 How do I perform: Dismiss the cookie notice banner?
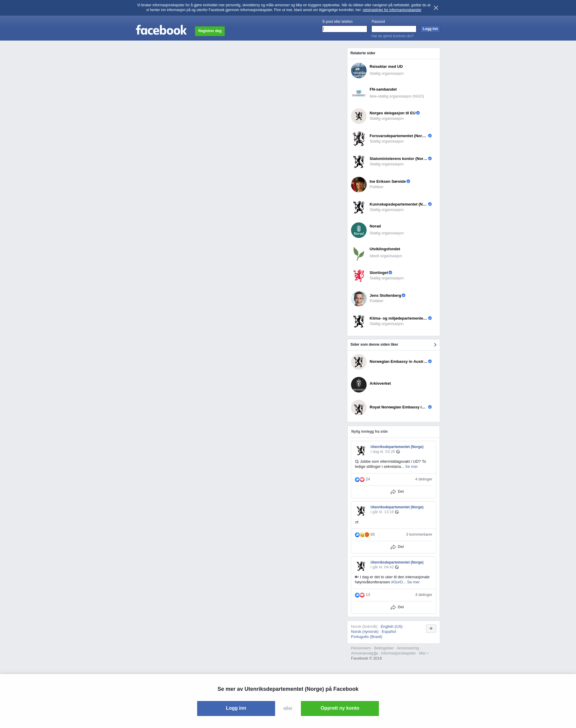tap(436, 8)
